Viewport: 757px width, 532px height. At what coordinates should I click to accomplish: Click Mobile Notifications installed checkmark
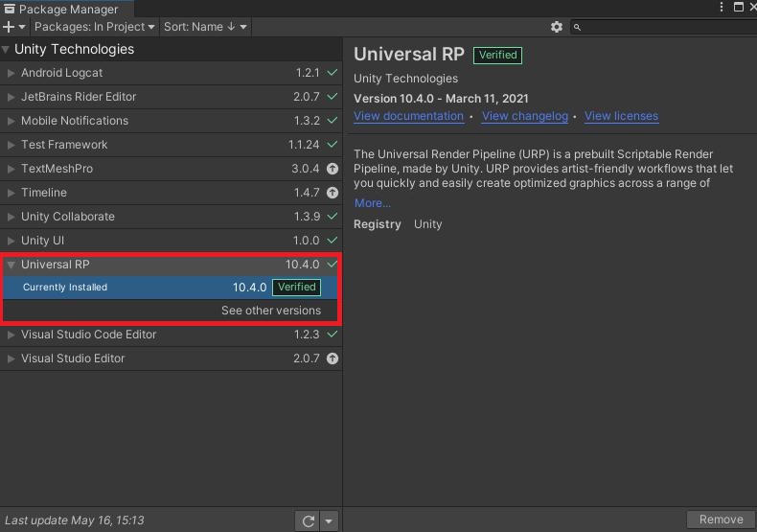point(333,120)
